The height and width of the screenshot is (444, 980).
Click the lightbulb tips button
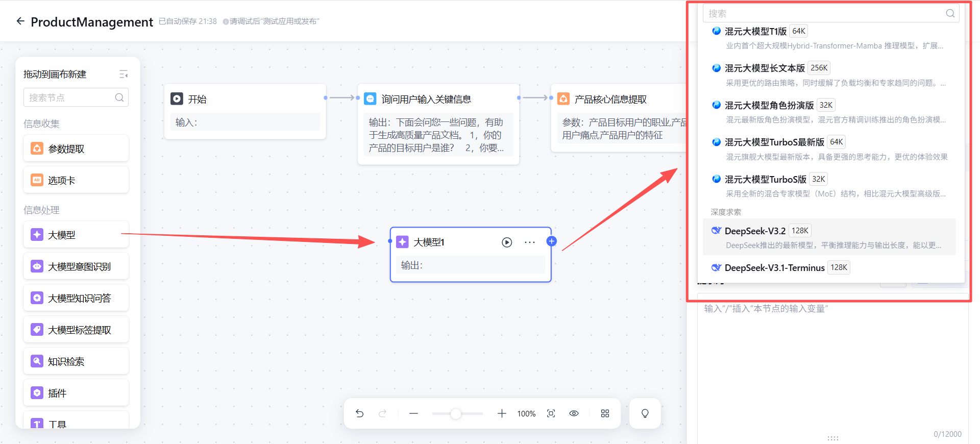(645, 413)
